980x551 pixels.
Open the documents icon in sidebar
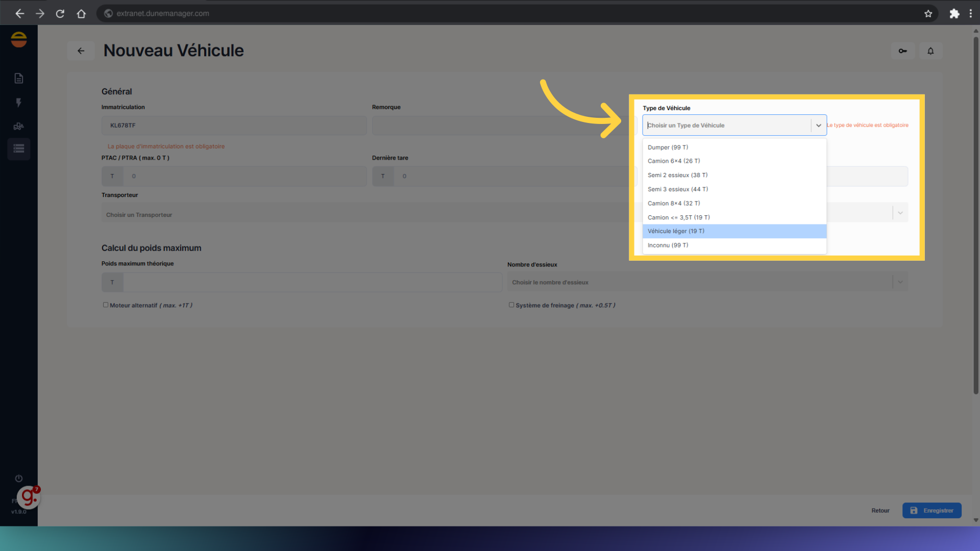point(19,78)
